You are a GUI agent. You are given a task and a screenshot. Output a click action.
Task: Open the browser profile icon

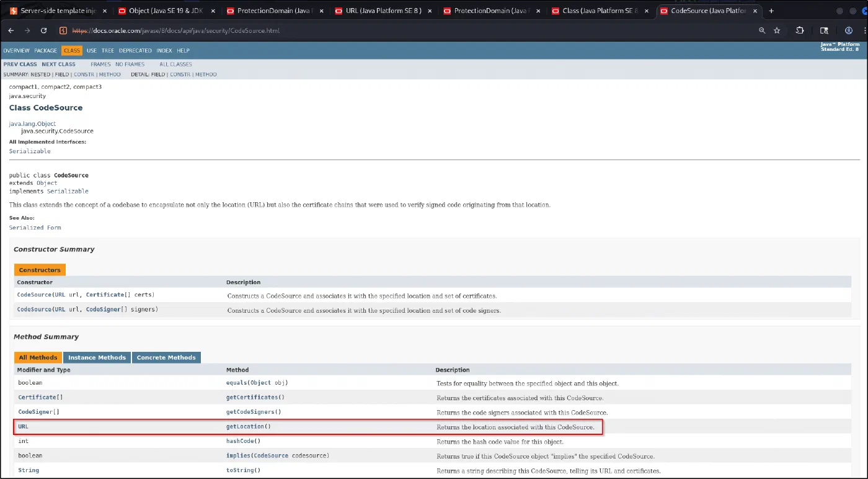click(849, 30)
